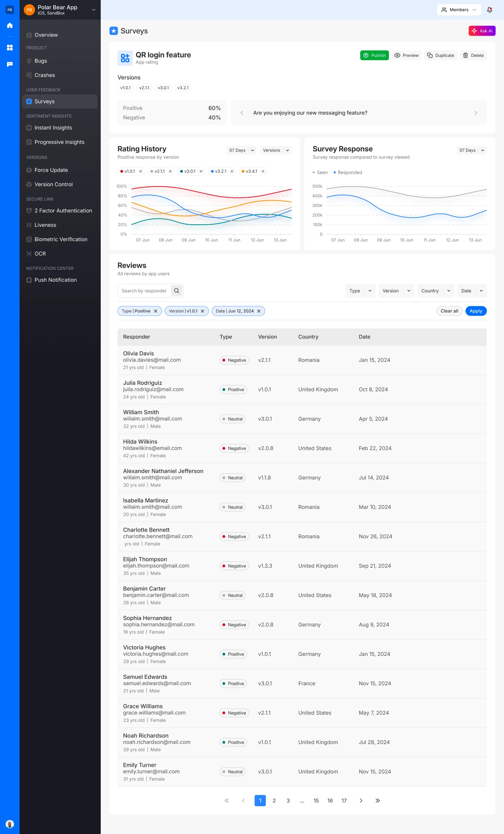This screenshot has height=834, width=504.
Task: Click the Search by responder field
Action: 144,291
